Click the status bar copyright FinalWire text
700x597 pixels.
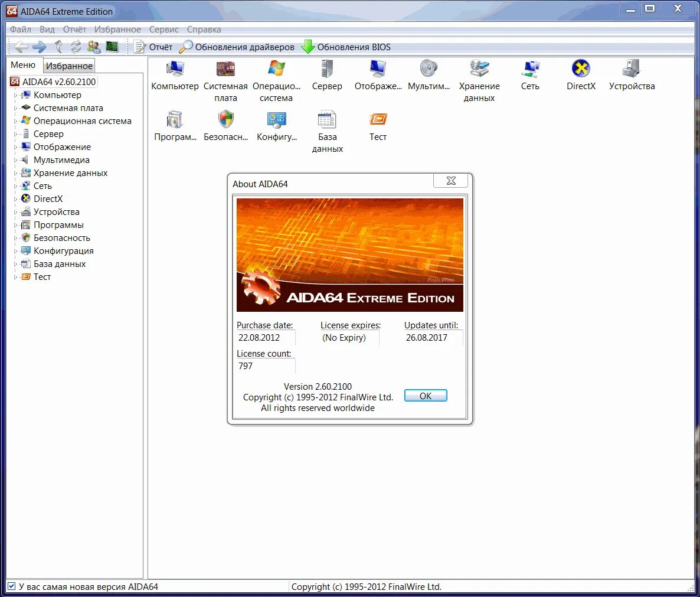[367, 587]
